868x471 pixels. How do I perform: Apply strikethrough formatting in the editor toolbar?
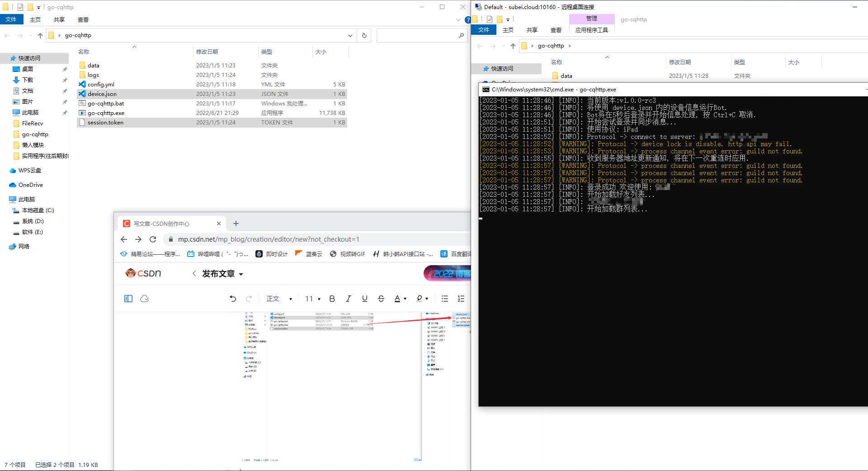click(x=381, y=299)
